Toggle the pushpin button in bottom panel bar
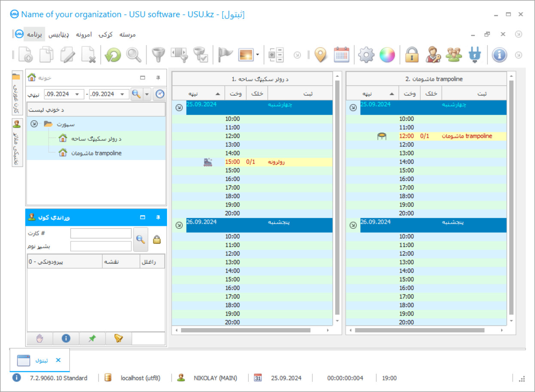535x392 pixels. tap(92, 338)
